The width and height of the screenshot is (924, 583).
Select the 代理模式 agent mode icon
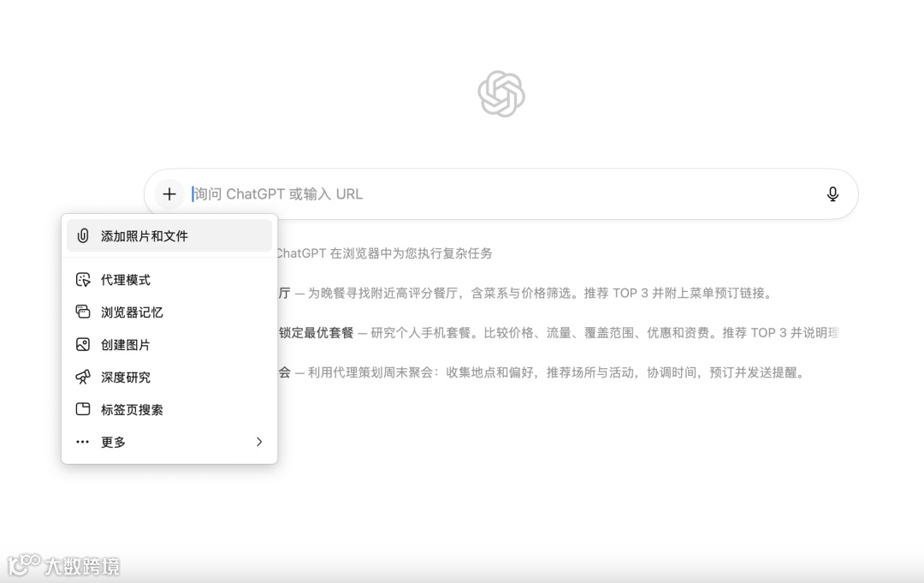[x=82, y=279]
